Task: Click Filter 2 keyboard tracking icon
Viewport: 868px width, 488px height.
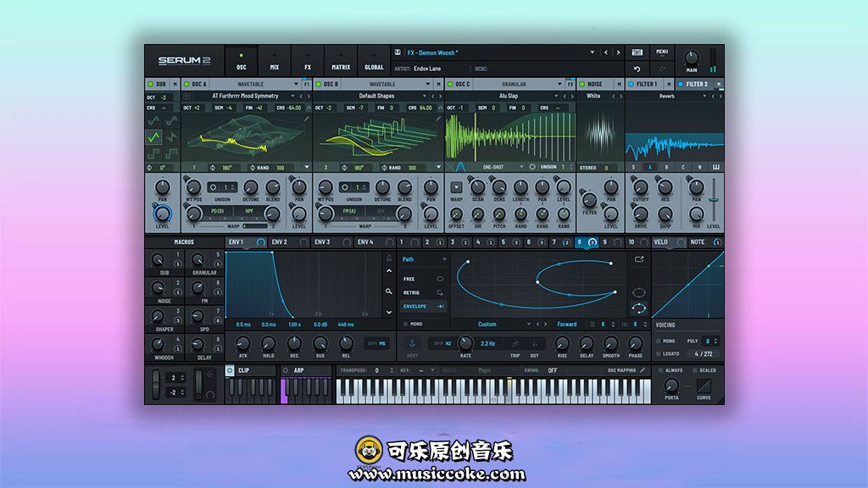Action: [x=715, y=167]
